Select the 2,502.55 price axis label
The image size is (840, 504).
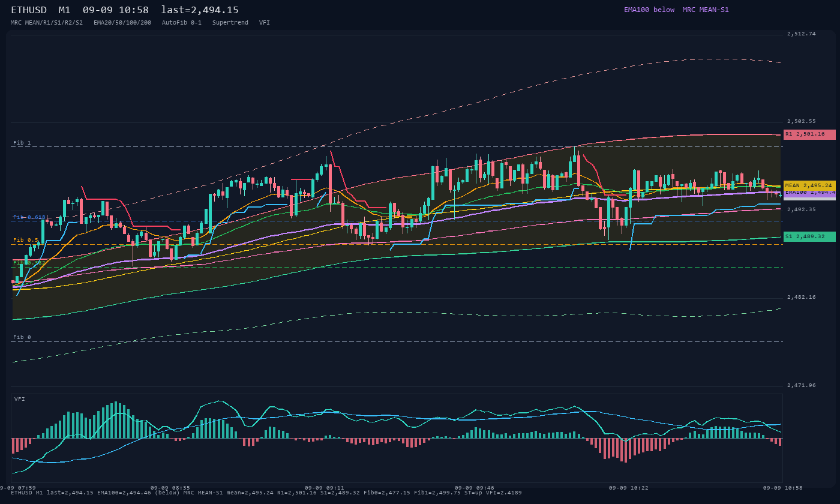point(802,121)
